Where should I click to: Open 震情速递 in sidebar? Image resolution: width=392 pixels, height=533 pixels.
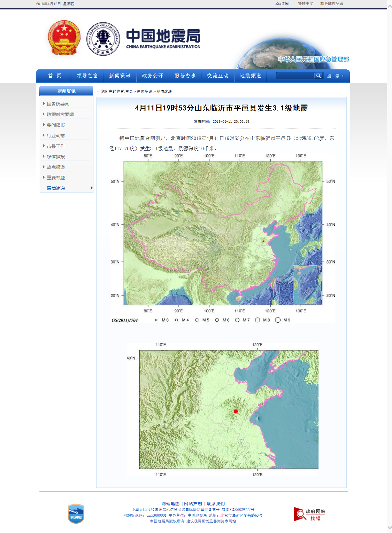56,188
